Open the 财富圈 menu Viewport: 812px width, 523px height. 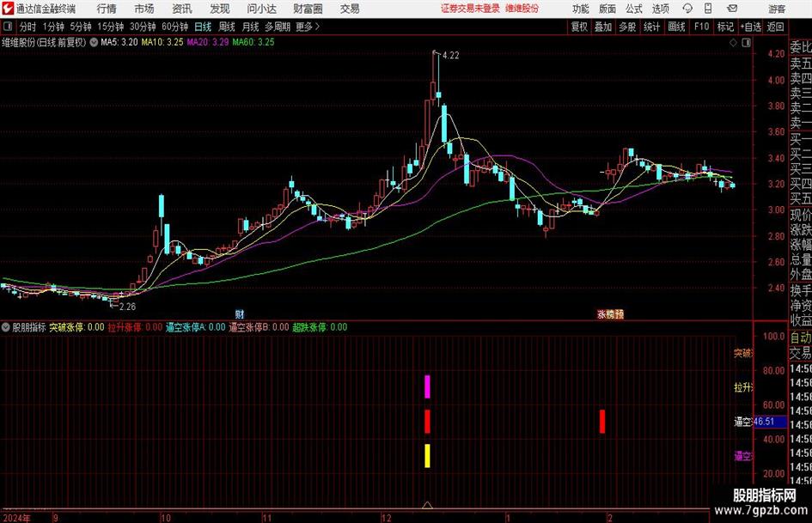coord(308,9)
